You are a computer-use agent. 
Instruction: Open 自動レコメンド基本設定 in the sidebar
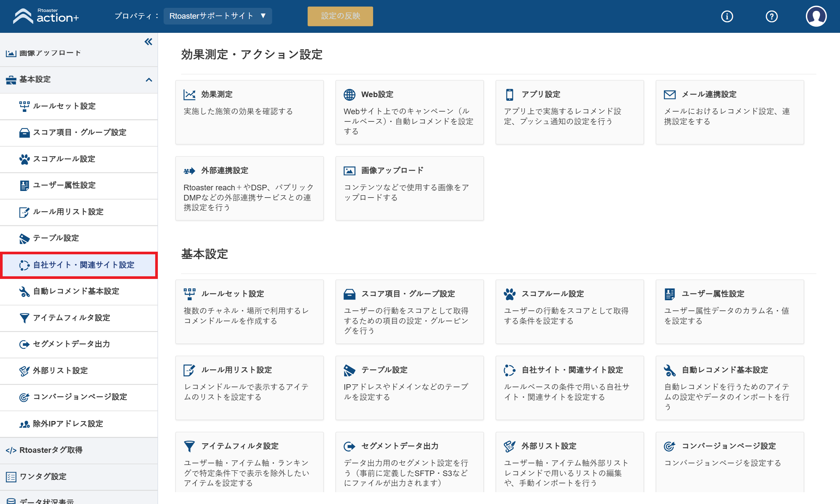[79, 292]
